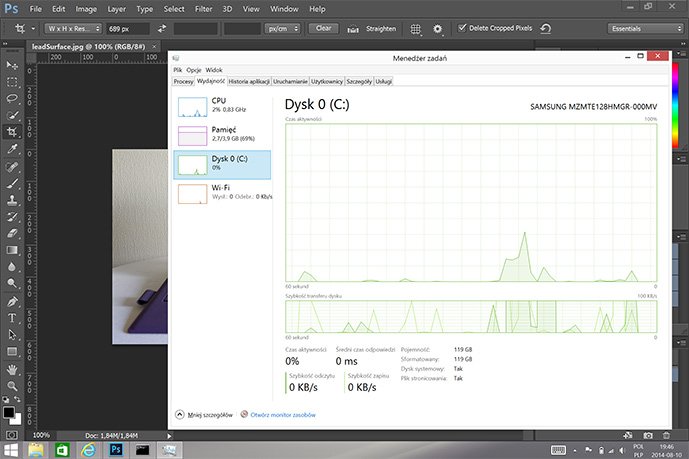689x459 pixels.
Task: Open the Essentials workspace dropdown
Action: coord(646,29)
